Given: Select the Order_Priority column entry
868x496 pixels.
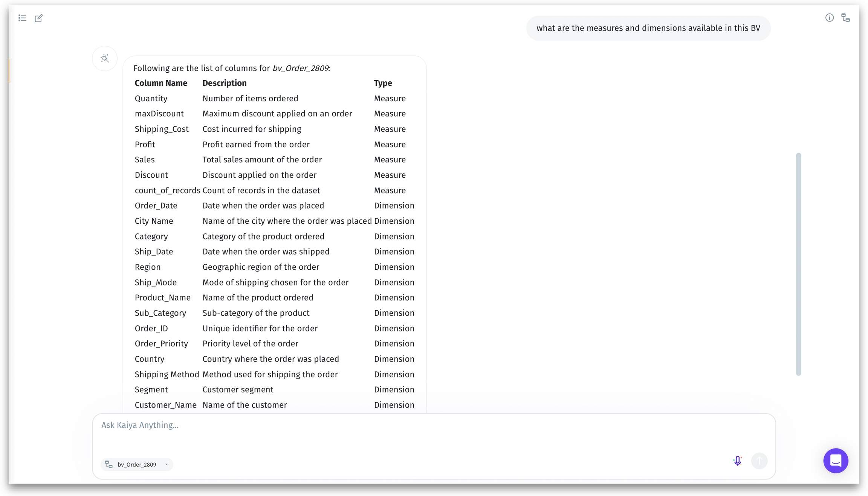Looking at the screenshot, I should pos(161,343).
